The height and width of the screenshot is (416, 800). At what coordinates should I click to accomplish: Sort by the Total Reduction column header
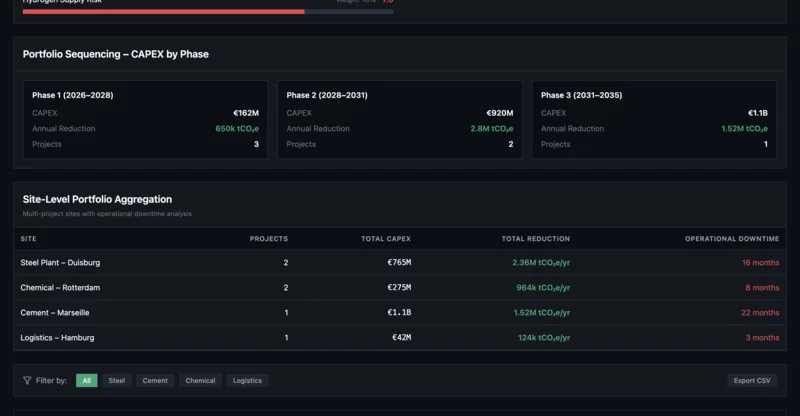(x=536, y=239)
